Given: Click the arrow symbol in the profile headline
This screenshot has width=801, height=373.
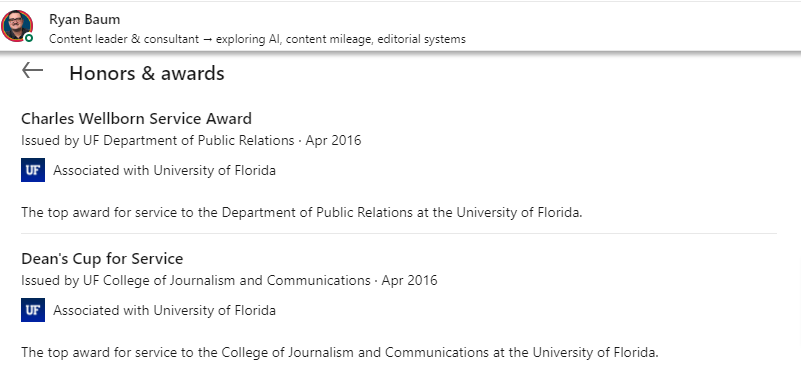Looking at the screenshot, I should coord(207,39).
